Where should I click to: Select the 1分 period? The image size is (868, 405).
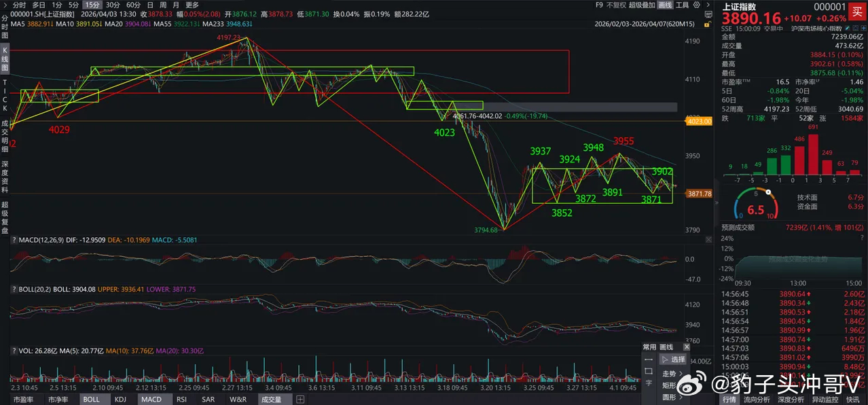click(57, 5)
